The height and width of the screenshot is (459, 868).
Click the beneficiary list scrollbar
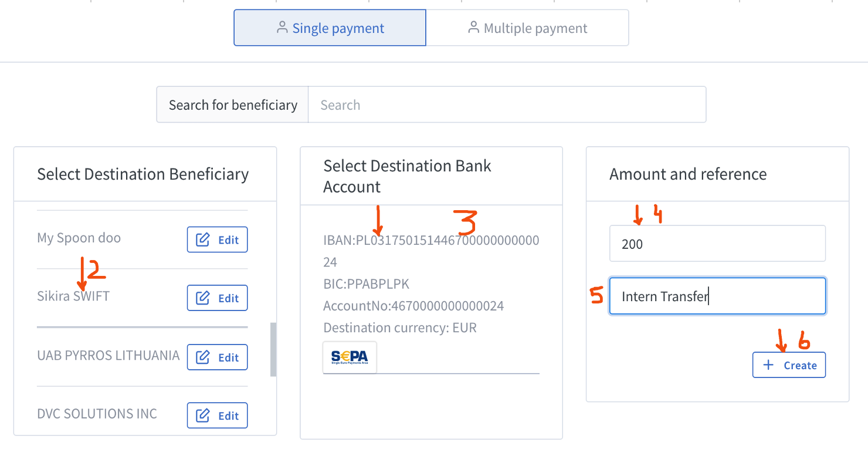(273, 349)
